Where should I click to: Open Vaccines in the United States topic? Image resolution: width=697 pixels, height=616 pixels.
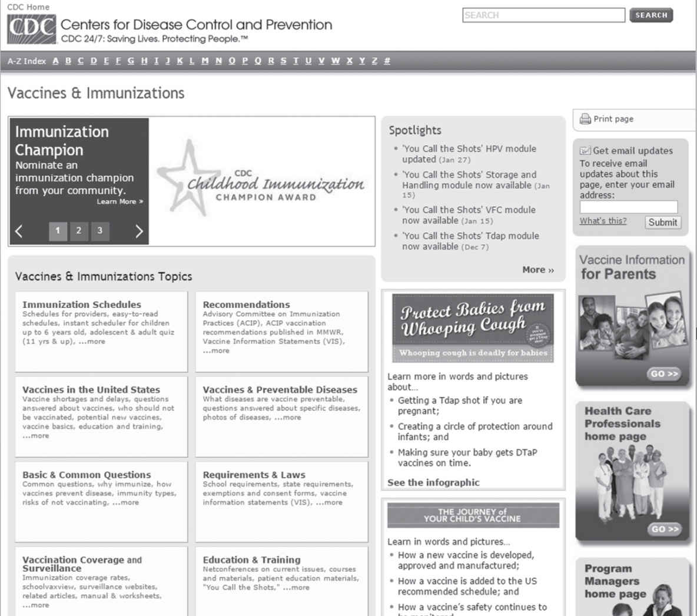(91, 390)
